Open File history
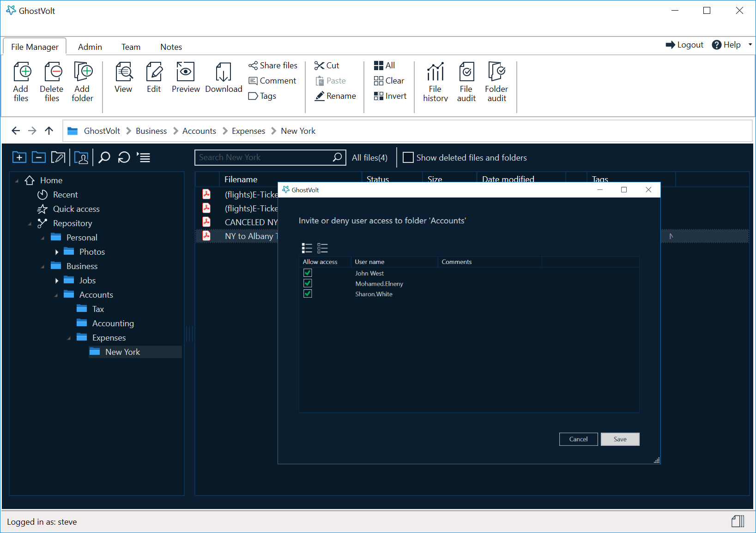The width and height of the screenshot is (756, 533). point(435,82)
